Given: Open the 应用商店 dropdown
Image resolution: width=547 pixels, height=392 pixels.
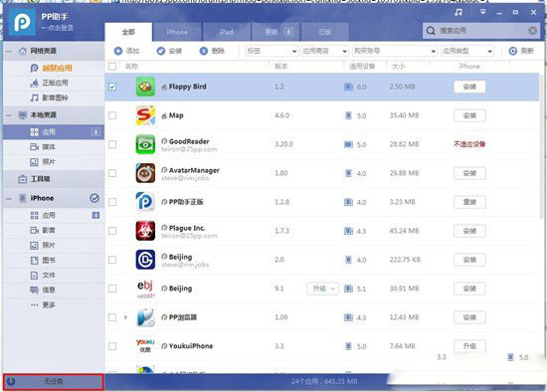Looking at the screenshot, I should [x=324, y=51].
